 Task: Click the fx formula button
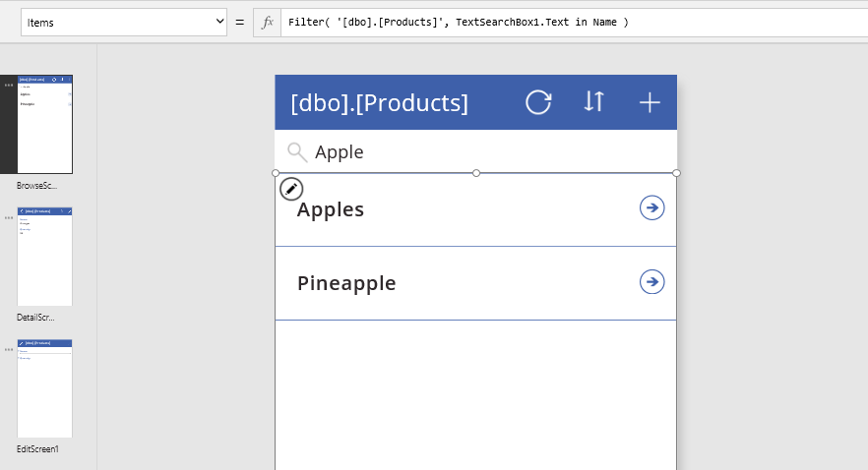[x=268, y=22]
